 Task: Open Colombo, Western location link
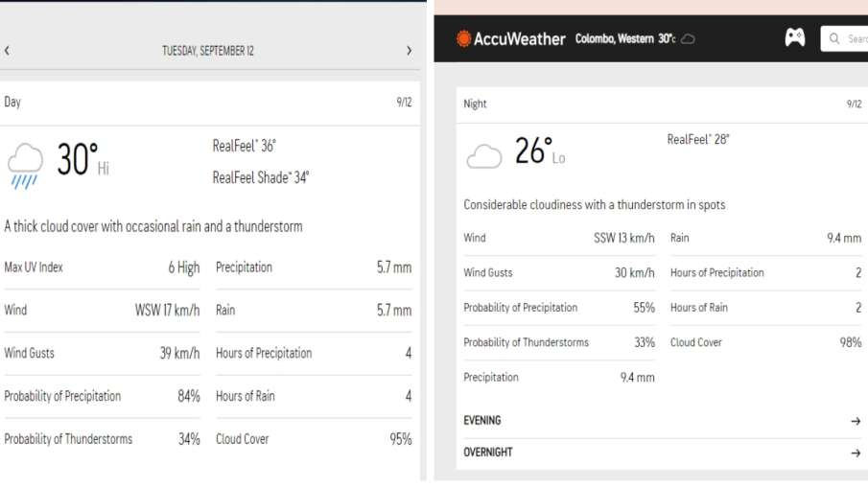click(x=615, y=38)
